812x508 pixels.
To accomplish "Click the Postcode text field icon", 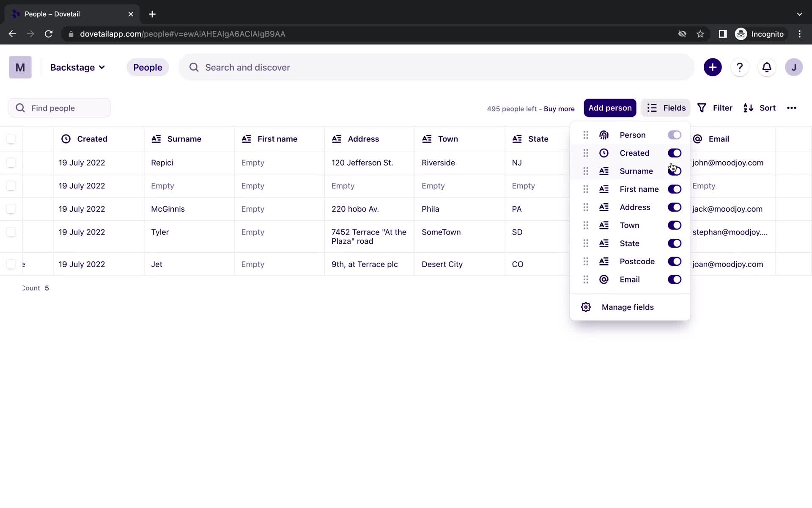I will pyautogui.click(x=604, y=261).
